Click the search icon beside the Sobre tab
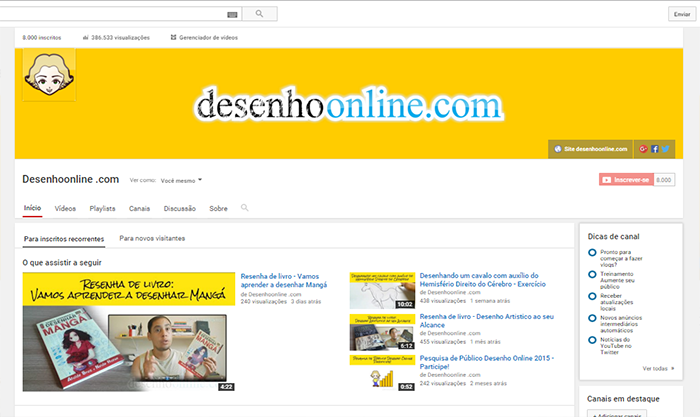700x417 pixels. point(244,208)
